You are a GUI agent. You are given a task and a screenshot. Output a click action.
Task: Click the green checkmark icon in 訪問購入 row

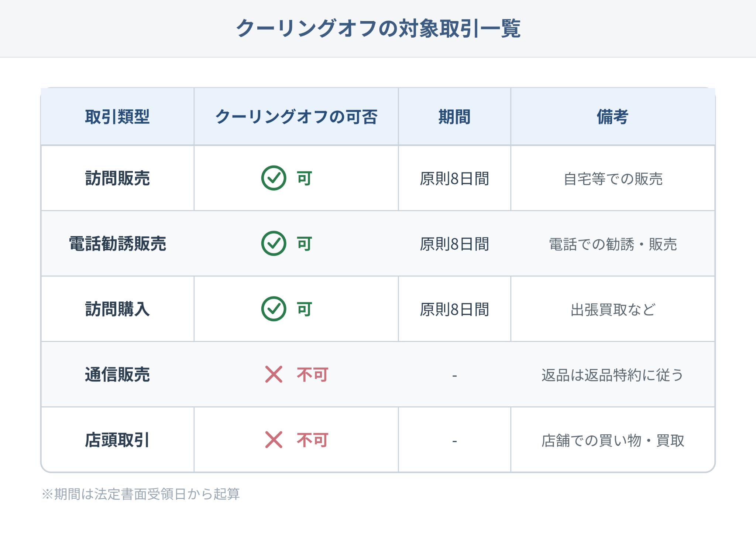pyautogui.click(x=274, y=309)
